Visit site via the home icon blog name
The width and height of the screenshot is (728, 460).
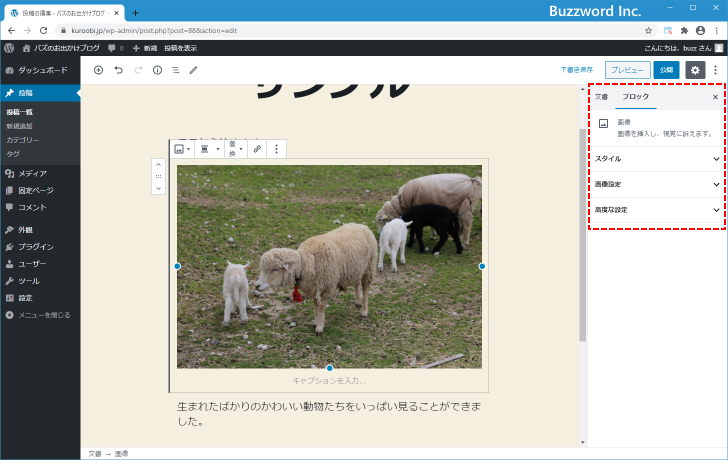tap(61, 48)
